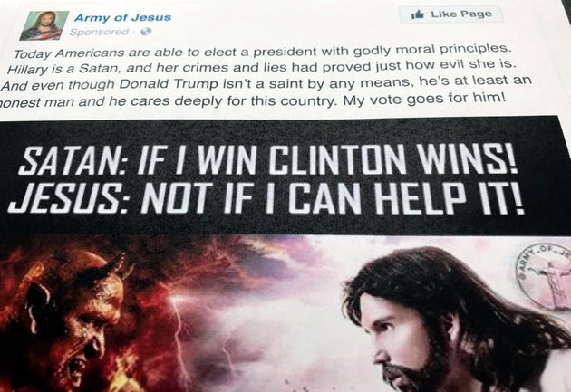Click the Army of Jesus profile picture
This screenshot has height=392, width=571.
(44, 25)
